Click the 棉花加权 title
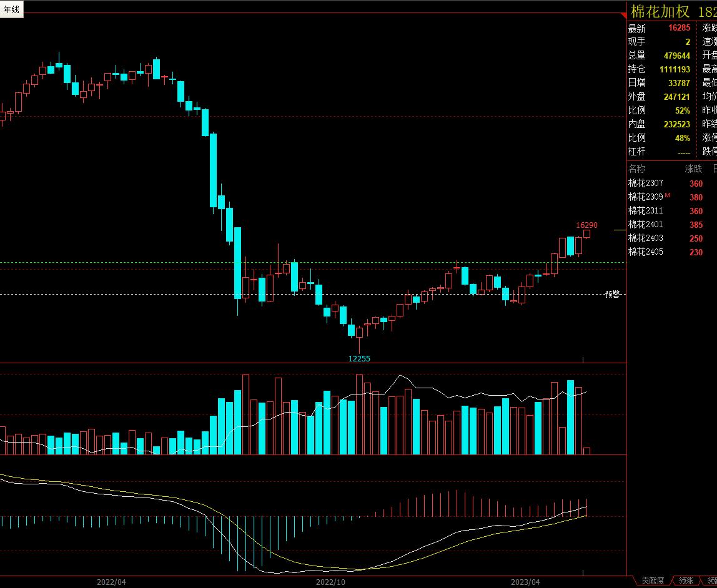Screen dimensions: 717x588 [x=660, y=11]
